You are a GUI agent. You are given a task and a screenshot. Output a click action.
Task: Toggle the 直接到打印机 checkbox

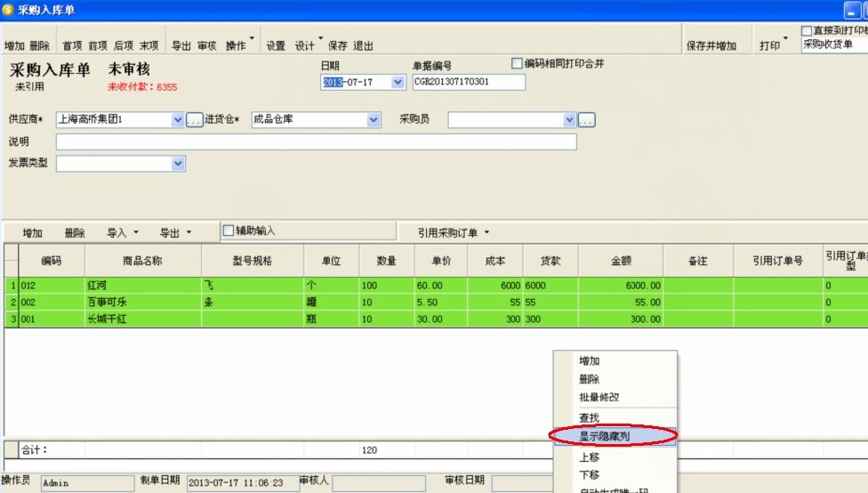(807, 31)
